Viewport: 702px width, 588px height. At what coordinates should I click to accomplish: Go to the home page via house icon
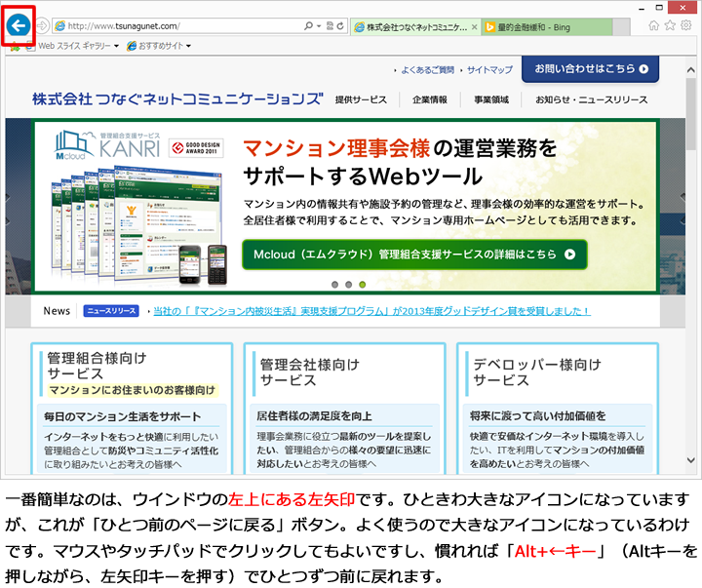coord(653,25)
